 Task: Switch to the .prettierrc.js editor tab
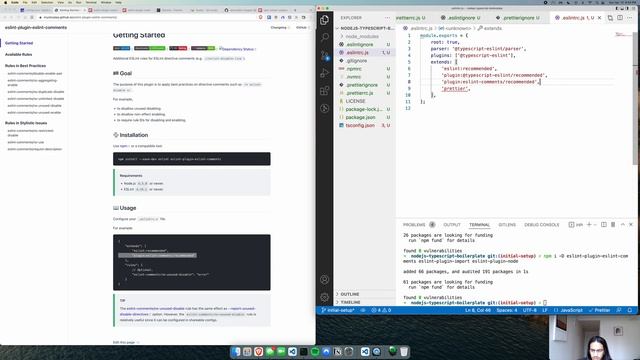click(413, 18)
